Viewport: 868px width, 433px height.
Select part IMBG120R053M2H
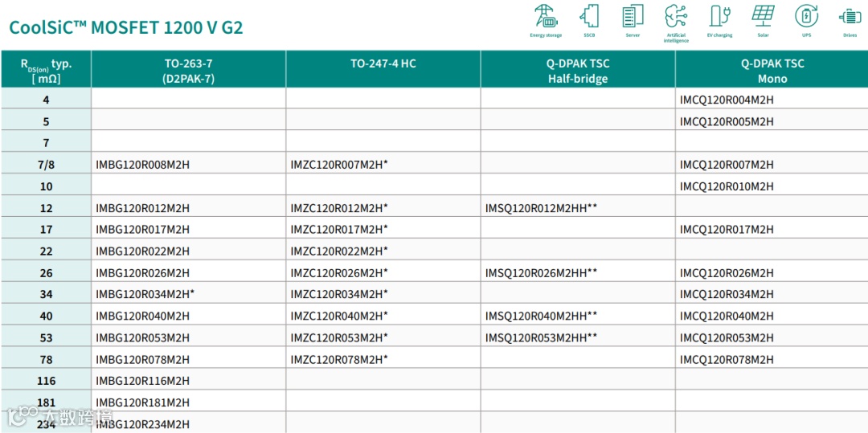click(x=142, y=337)
